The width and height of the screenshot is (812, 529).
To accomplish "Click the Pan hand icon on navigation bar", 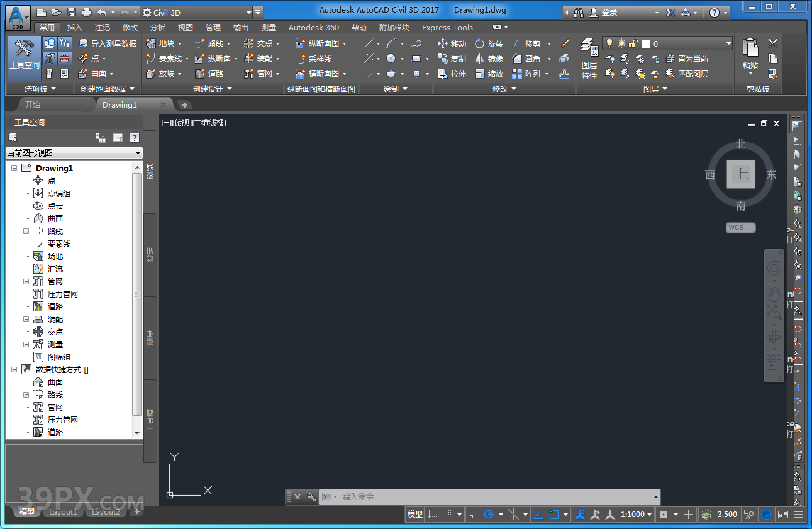I will pos(774,293).
